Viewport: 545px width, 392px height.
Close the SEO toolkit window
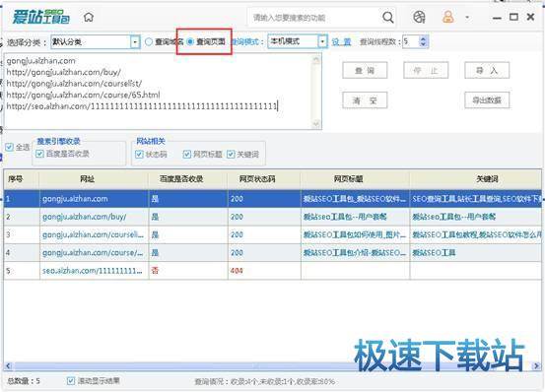click(530, 17)
